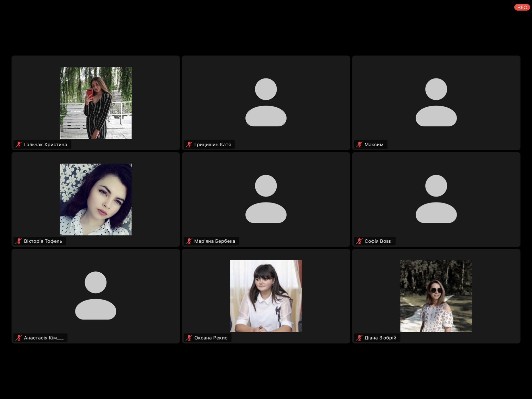Click the name label Максим
This screenshot has width=532, height=399.
(x=374, y=145)
